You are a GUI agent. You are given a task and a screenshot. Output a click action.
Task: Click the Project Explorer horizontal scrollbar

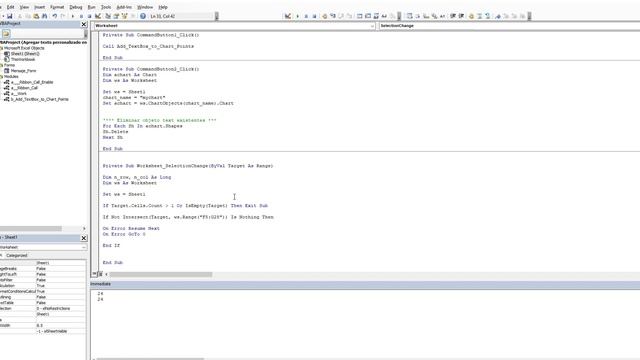[x=31, y=229]
